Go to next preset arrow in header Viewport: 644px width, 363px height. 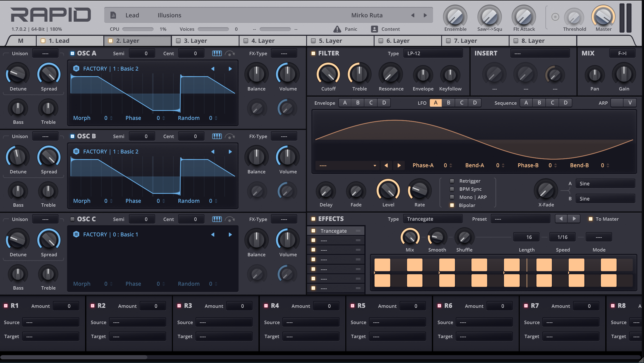pos(425,15)
